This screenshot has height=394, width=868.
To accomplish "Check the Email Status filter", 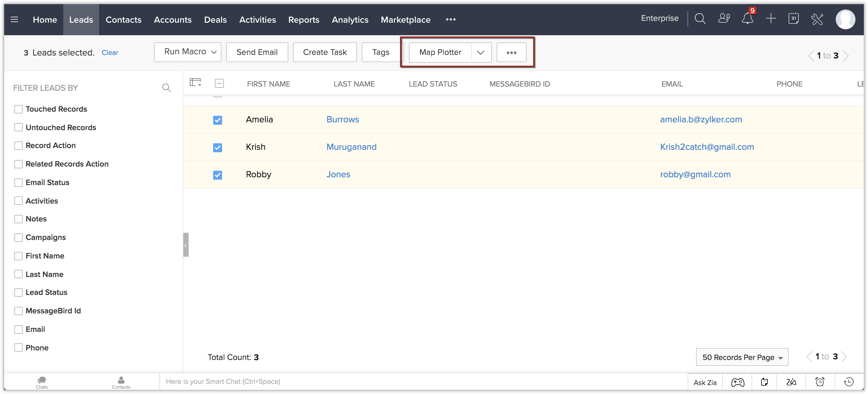I will pyautogui.click(x=19, y=183).
